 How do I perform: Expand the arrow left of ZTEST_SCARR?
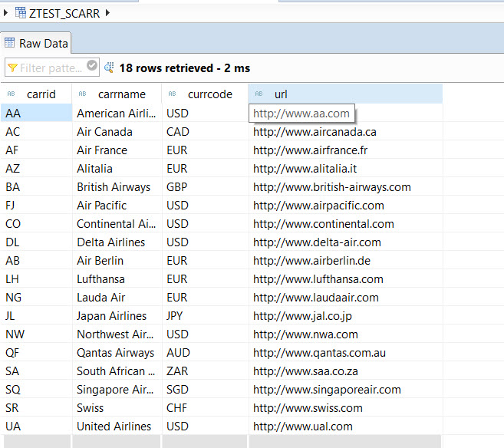5,13
